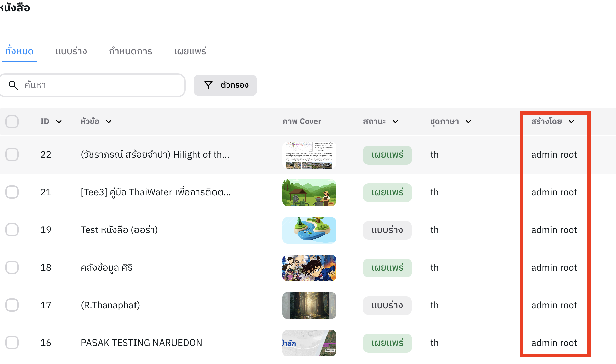Click the PASAK TESTING NARUEDON cover thumbnail
616x364 pixels.
(309, 343)
